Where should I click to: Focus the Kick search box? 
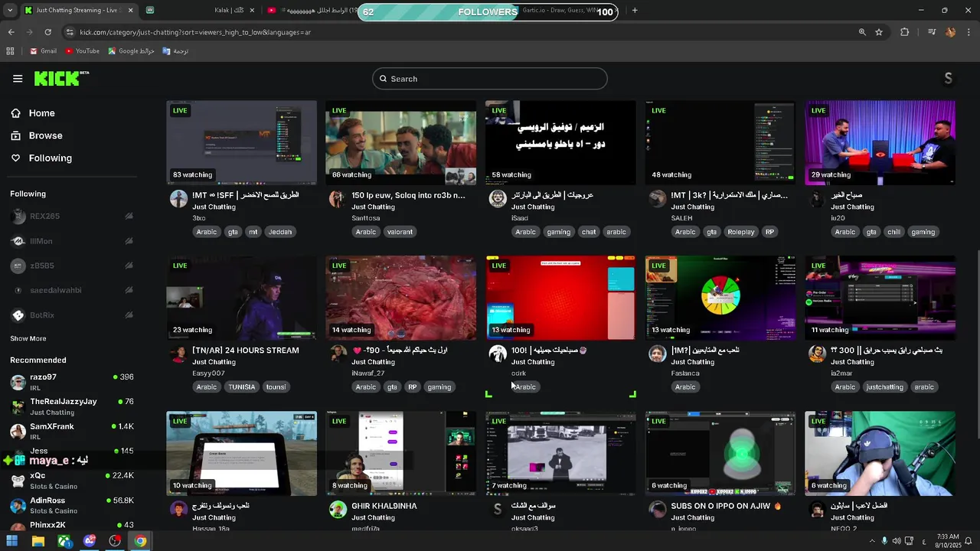click(x=490, y=79)
